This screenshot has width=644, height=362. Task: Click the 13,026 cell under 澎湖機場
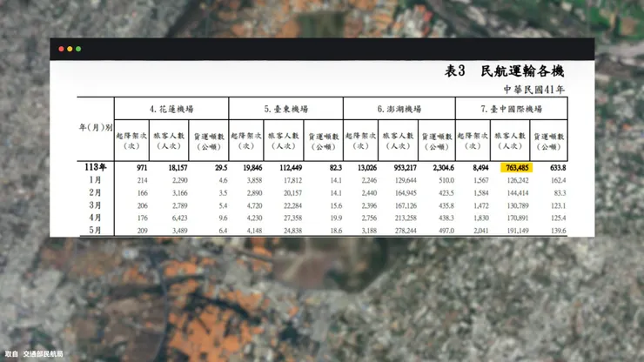click(x=367, y=168)
